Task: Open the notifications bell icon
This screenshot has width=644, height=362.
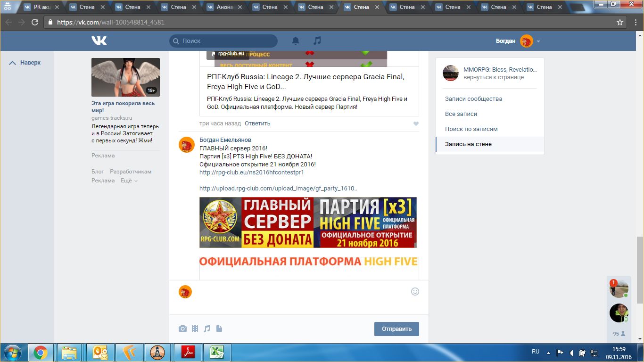Action: pos(296,41)
